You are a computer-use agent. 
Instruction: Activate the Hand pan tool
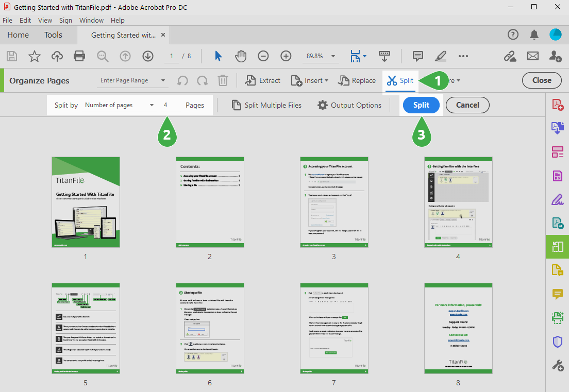[x=241, y=56]
